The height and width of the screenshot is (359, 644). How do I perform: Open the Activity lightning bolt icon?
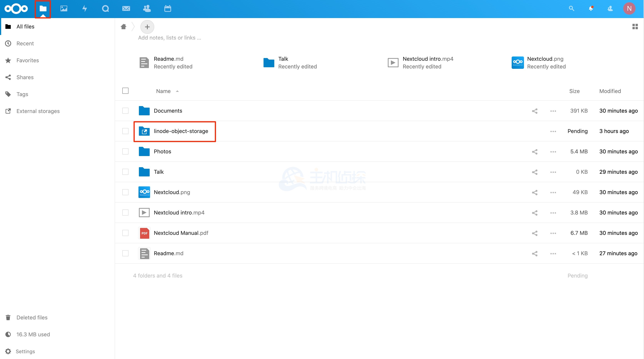(84, 9)
